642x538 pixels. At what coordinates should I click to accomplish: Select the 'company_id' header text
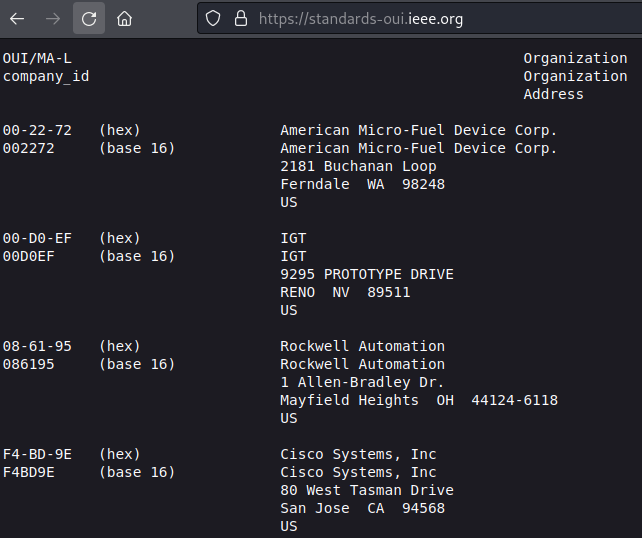coord(46,77)
